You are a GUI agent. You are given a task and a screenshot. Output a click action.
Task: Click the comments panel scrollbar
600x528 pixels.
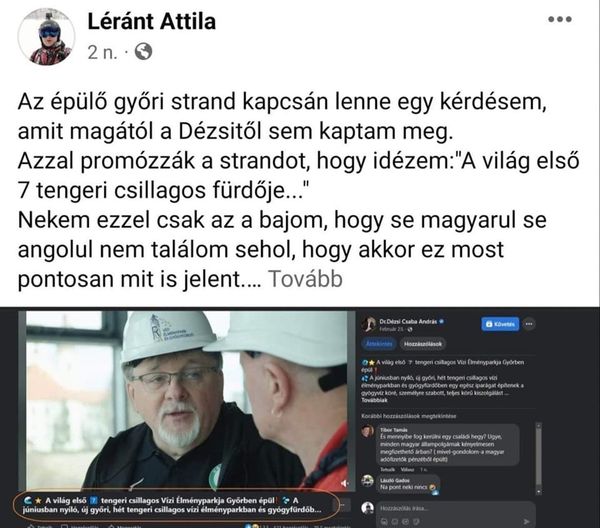coord(538,458)
